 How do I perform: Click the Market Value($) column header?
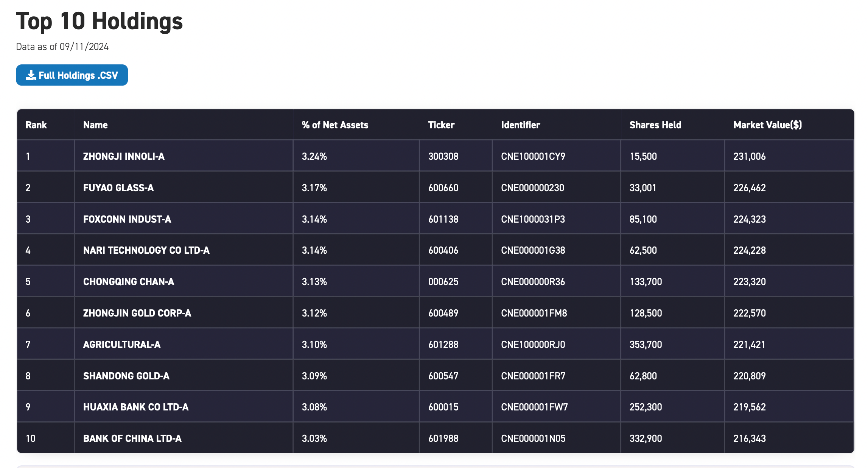tap(767, 125)
